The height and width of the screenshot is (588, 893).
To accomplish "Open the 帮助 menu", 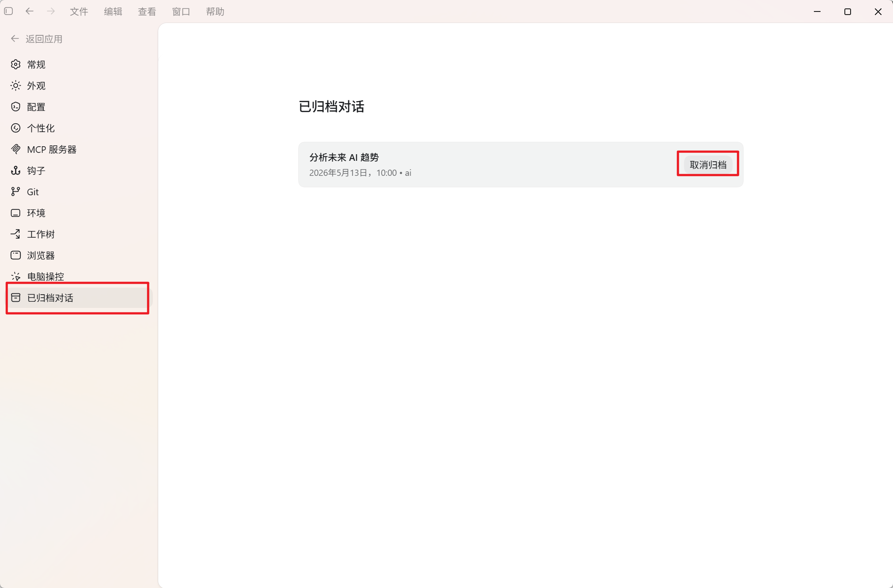I will [x=215, y=11].
